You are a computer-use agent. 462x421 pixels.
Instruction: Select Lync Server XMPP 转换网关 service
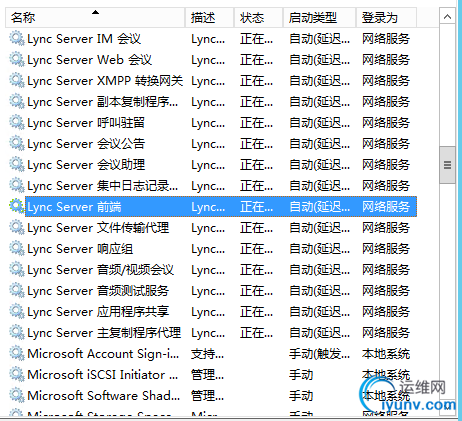(x=105, y=81)
